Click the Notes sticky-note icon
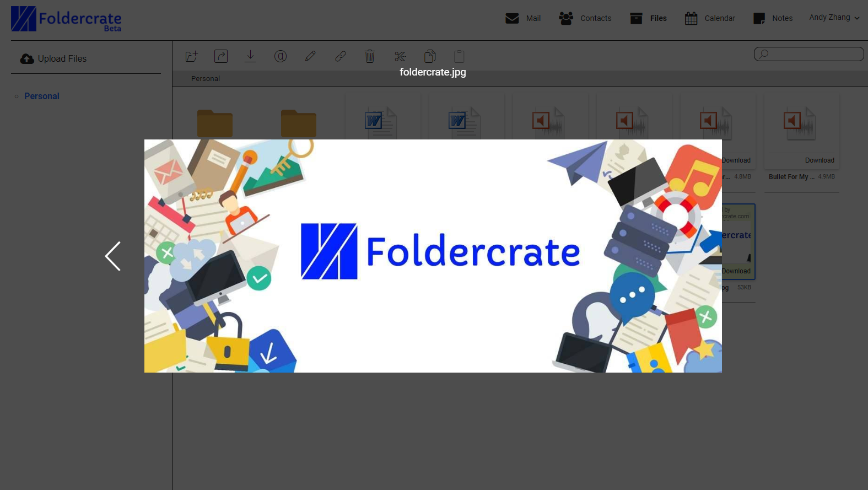The width and height of the screenshot is (868, 490). (759, 18)
